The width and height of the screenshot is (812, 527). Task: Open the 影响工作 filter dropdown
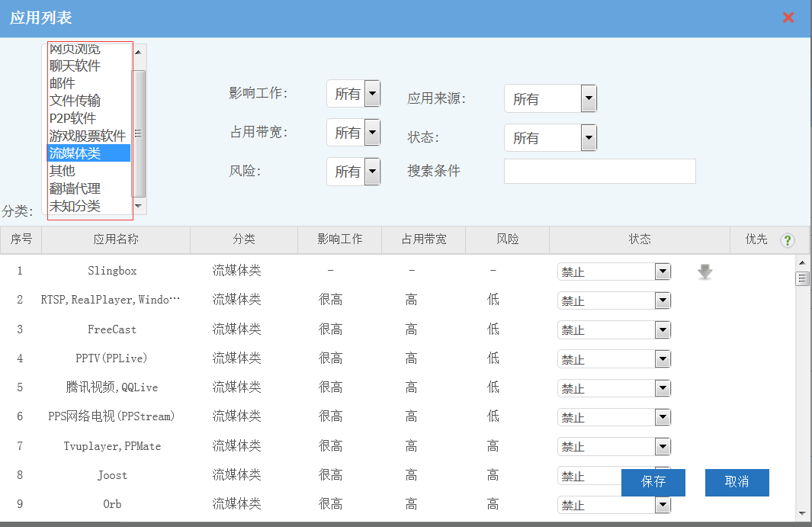click(353, 94)
